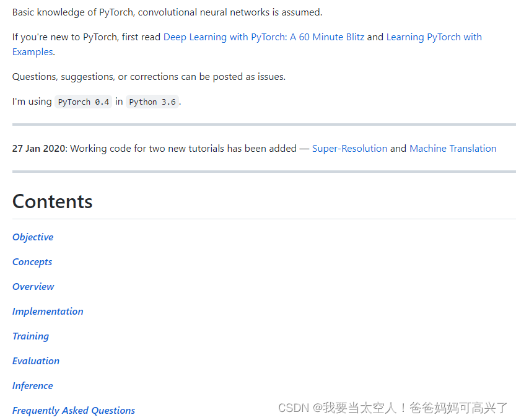
Task: Click the Contents heading
Action: 52,201
